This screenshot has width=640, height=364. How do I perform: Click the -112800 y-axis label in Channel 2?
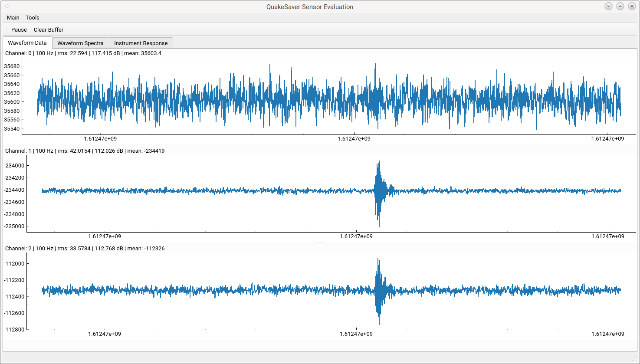point(14,330)
